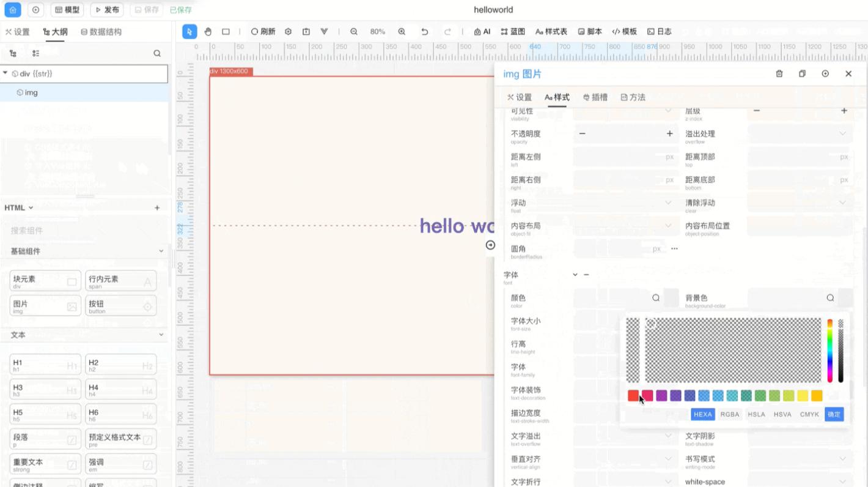Open the 蓝图 blueprint view
The height and width of the screenshot is (487, 868).
pos(513,32)
